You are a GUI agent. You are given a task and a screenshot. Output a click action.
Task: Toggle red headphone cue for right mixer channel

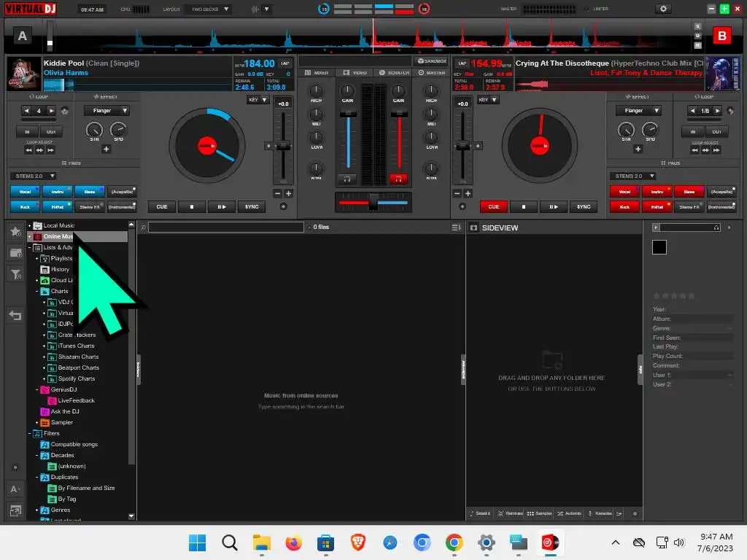pyautogui.click(x=398, y=179)
